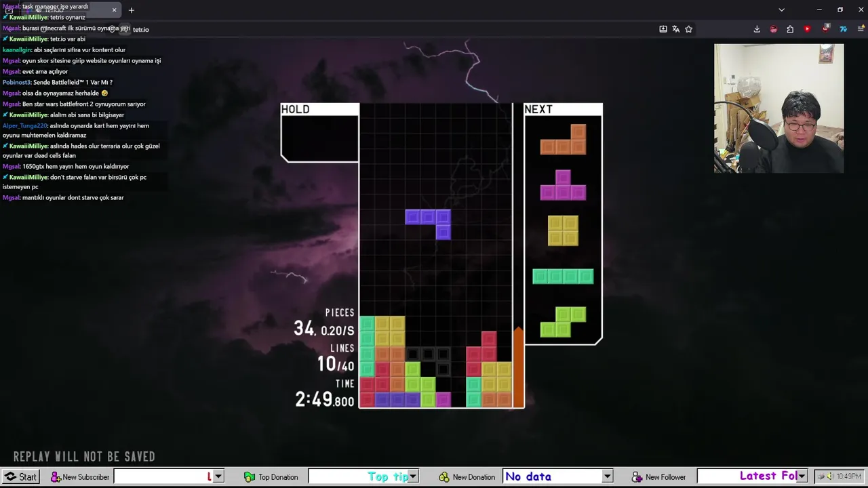Click the New Follower label text
This screenshot has width=868, height=488.
[666, 477]
